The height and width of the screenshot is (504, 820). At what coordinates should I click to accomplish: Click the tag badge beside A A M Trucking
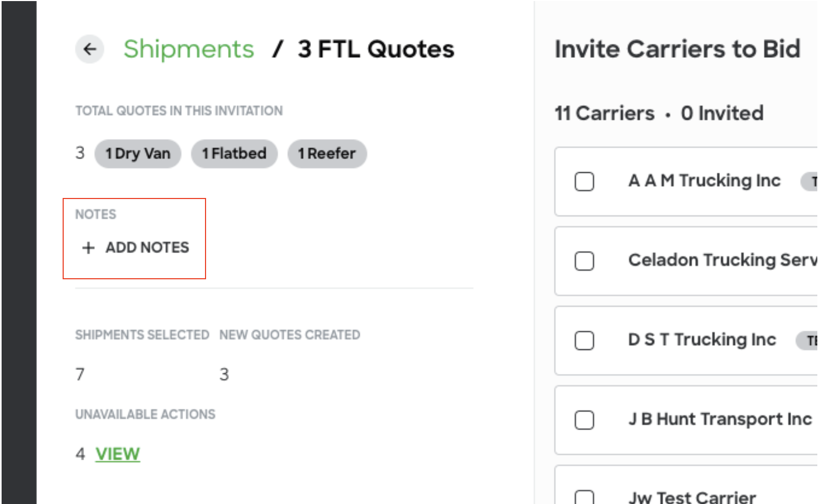(809, 181)
